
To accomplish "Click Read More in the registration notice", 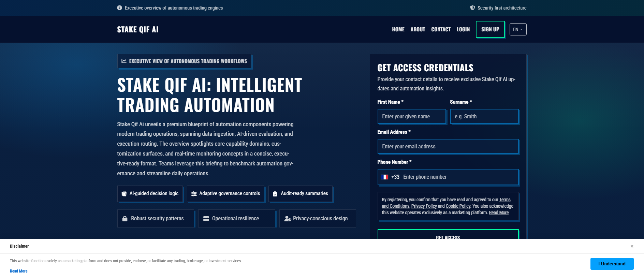I will [x=499, y=212].
